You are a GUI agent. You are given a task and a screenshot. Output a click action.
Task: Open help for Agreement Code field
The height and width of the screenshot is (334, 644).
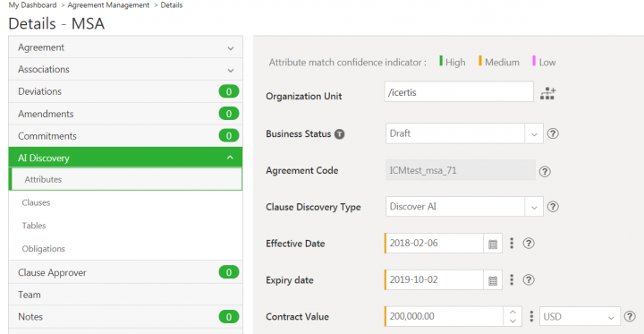coord(545,171)
